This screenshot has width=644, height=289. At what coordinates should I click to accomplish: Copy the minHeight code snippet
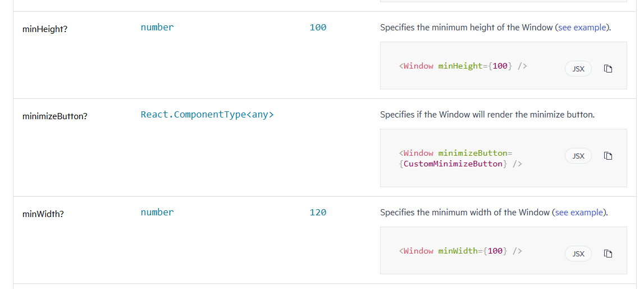[x=608, y=69]
